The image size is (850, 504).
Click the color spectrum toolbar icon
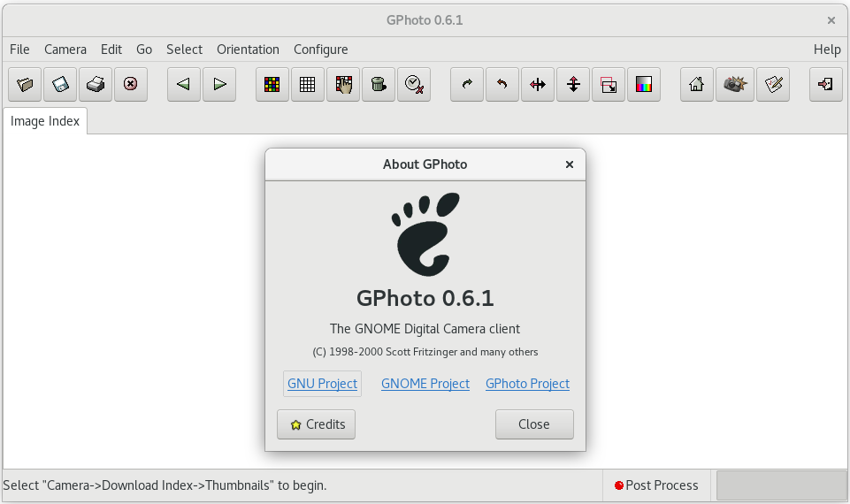coord(643,85)
